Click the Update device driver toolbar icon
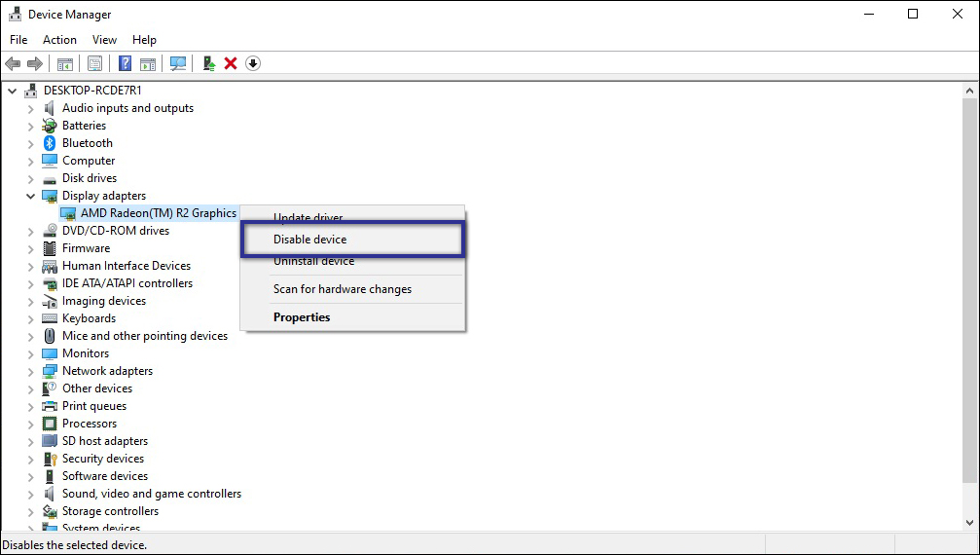The image size is (980, 555). (208, 63)
